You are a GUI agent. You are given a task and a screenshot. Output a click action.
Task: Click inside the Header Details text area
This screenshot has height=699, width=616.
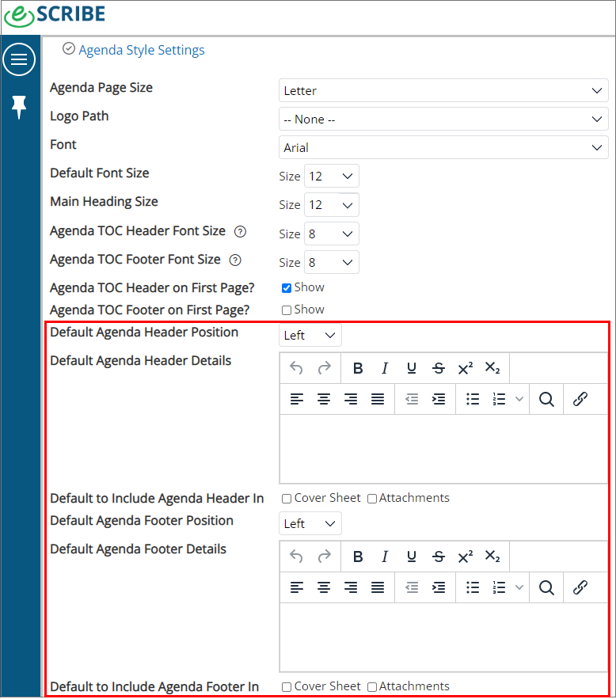point(443,449)
